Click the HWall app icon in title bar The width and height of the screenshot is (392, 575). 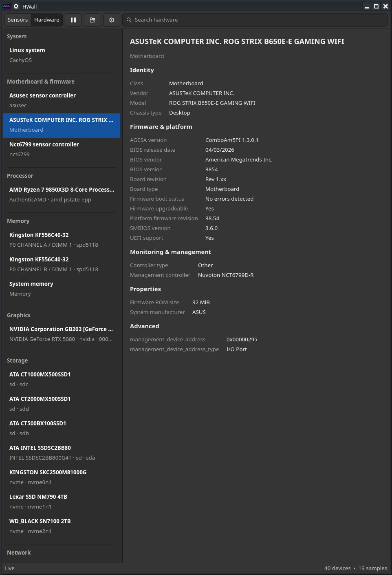click(x=7, y=7)
